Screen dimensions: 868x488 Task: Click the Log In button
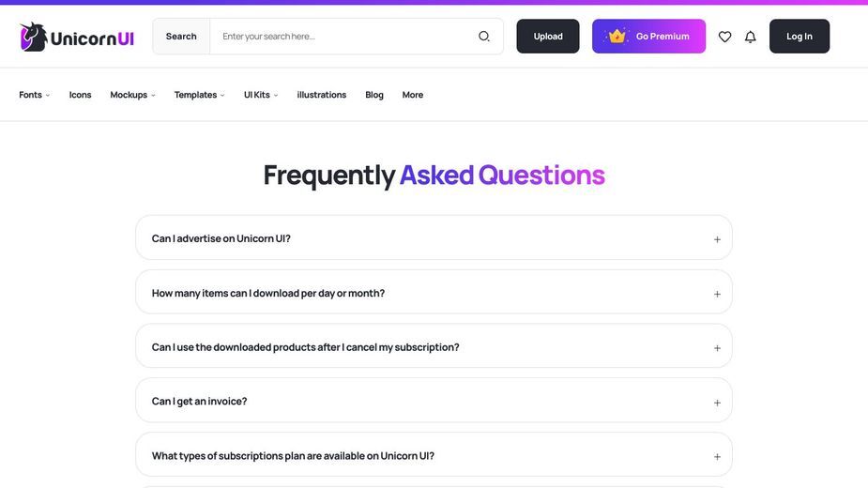point(799,36)
